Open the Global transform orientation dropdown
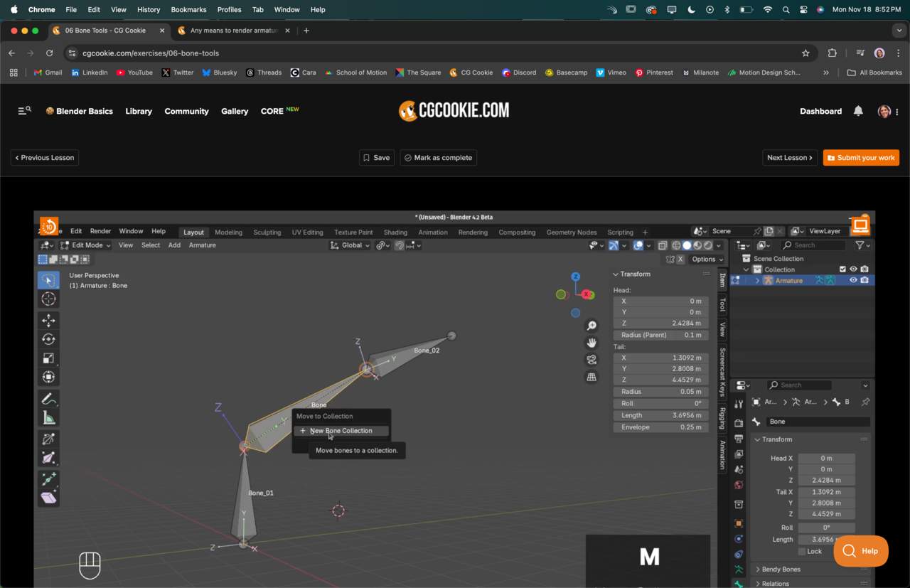The height and width of the screenshot is (588, 910). (x=351, y=245)
